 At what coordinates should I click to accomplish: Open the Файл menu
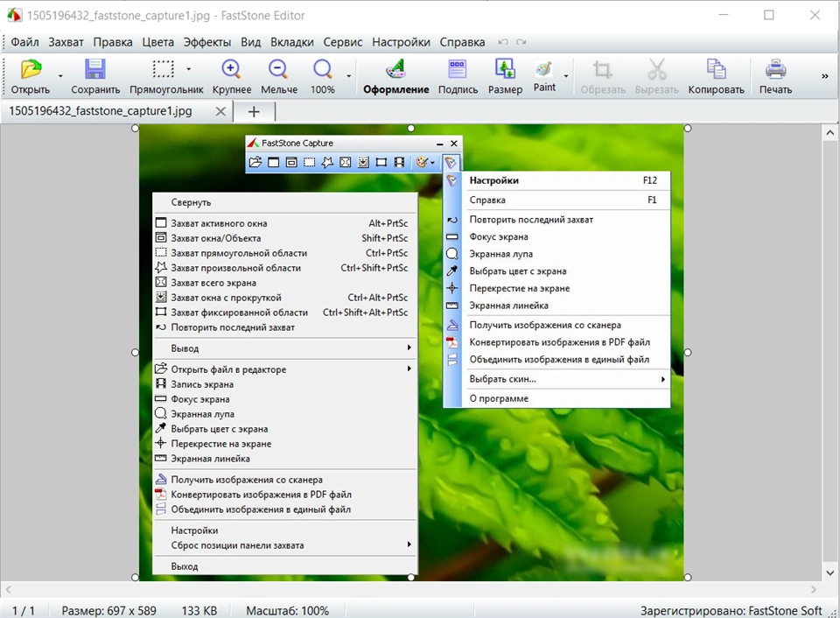click(24, 42)
